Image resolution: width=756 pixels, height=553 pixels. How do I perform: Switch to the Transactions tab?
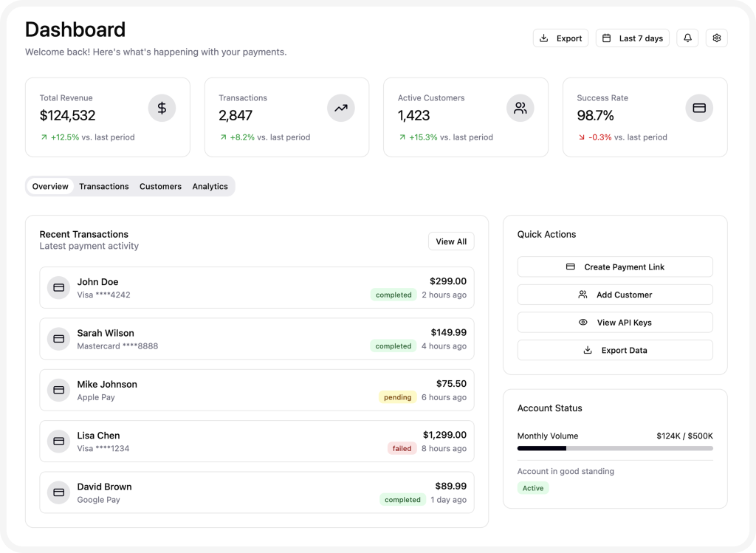(x=104, y=187)
